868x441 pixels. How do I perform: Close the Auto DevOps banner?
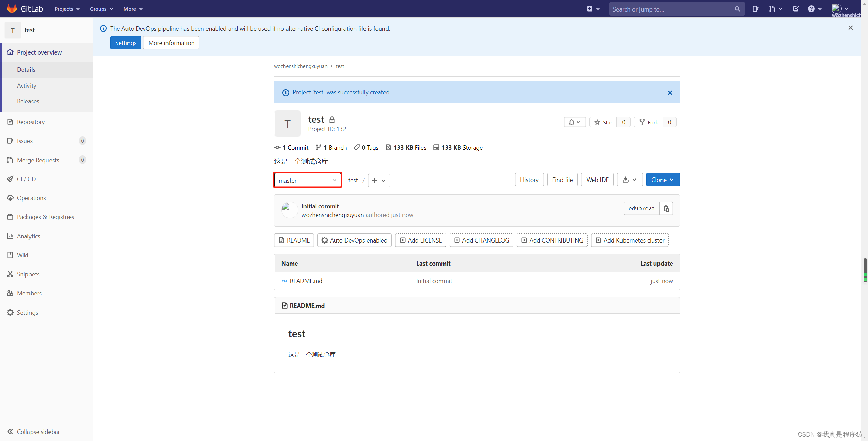click(850, 28)
